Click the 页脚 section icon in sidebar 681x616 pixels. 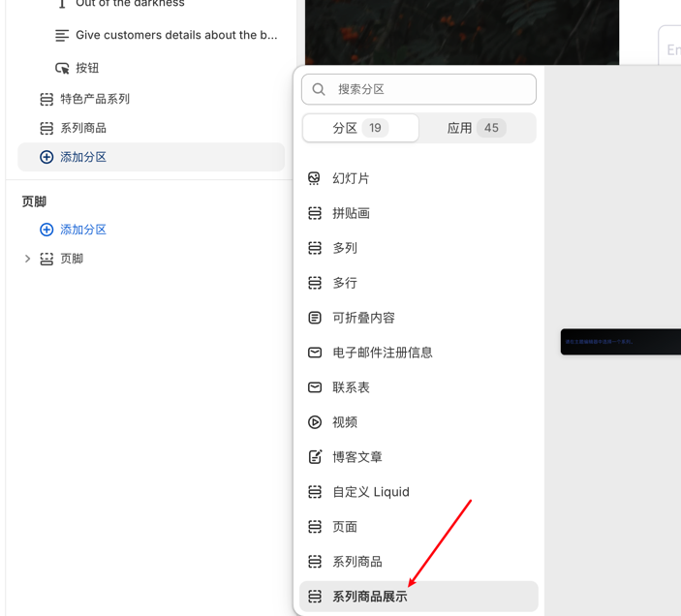(x=46, y=259)
